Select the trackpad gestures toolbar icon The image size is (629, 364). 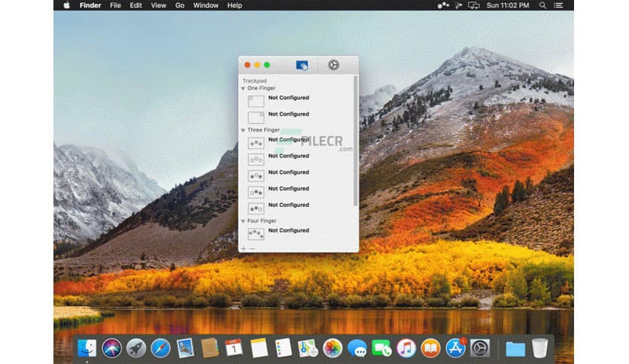[302, 65]
